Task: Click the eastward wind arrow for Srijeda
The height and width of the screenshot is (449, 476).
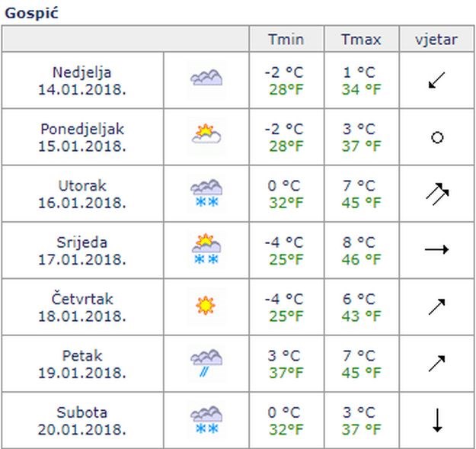Action: tap(436, 250)
